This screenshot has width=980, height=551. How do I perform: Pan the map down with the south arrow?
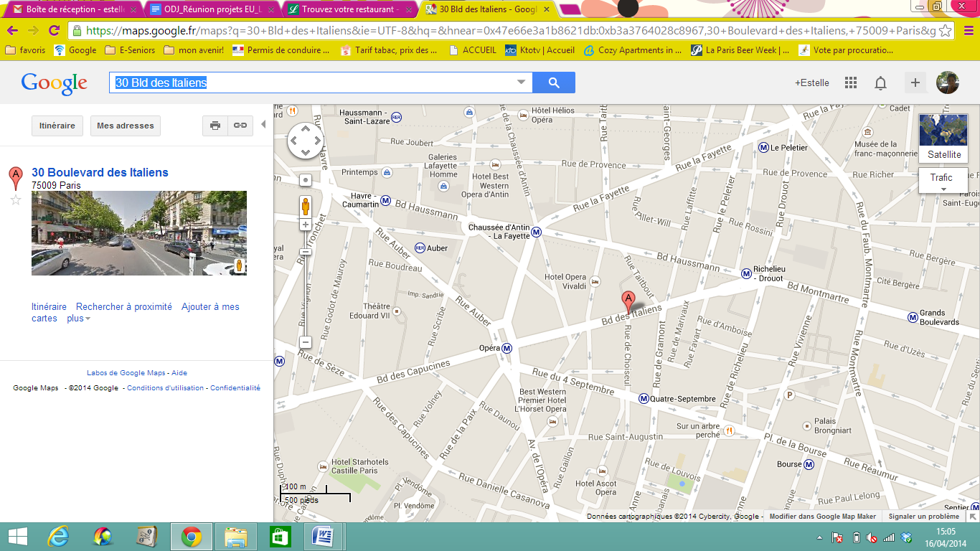pyautogui.click(x=306, y=152)
